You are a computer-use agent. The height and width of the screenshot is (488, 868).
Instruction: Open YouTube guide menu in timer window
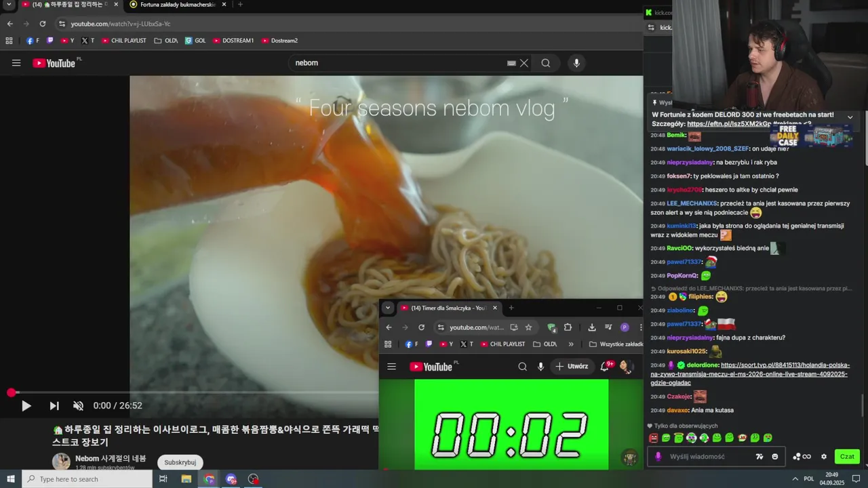(391, 367)
